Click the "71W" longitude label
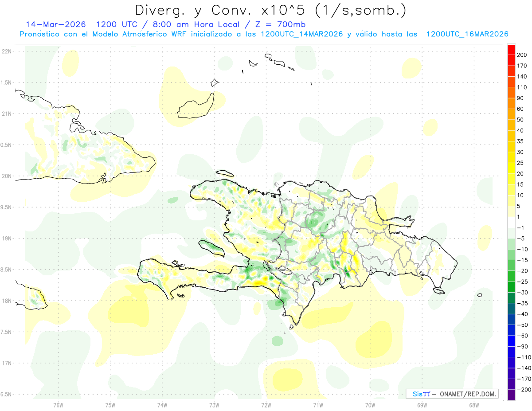 coord(318,405)
